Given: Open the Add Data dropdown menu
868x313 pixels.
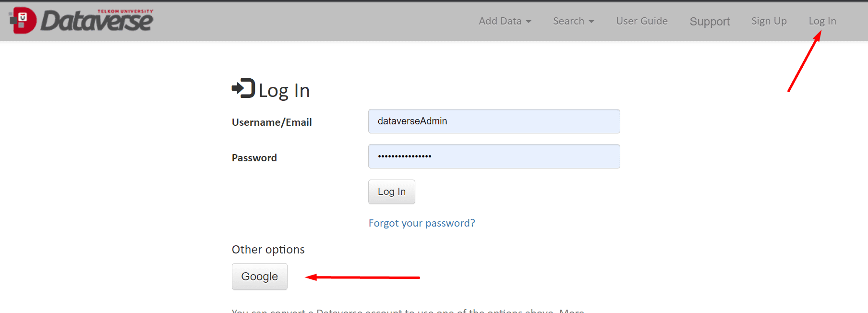Looking at the screenshot, I should click(x=500, y=21).
